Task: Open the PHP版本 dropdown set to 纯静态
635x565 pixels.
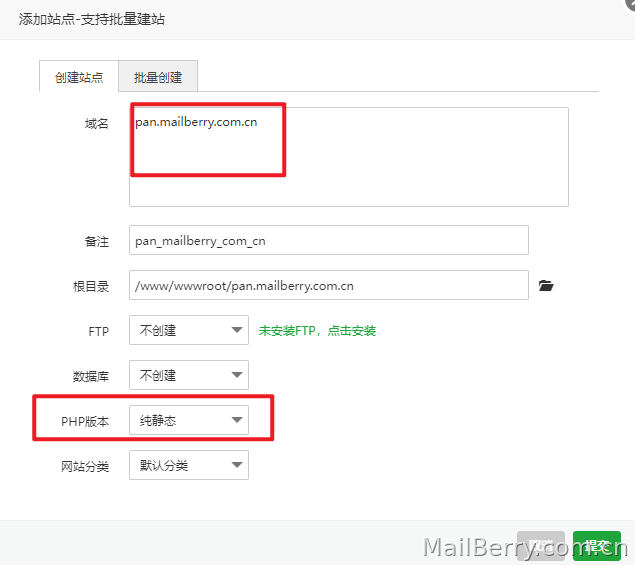Action: [189, 420]
